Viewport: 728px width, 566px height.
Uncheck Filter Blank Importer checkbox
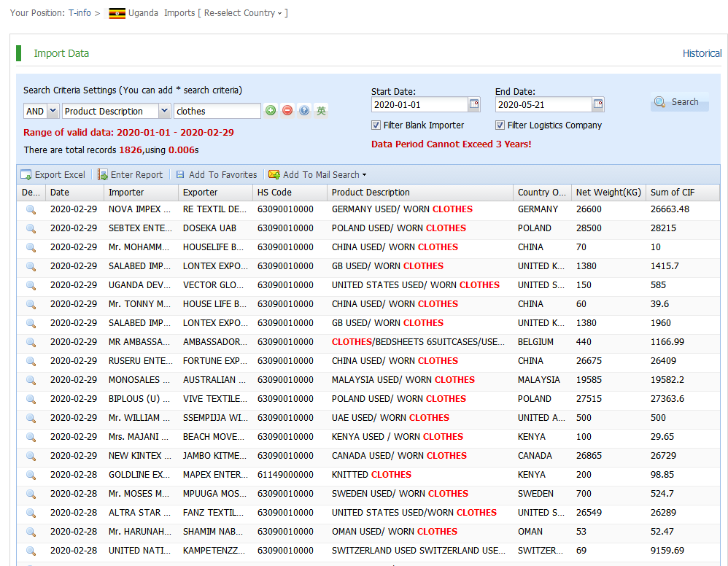tap(376, 125)
